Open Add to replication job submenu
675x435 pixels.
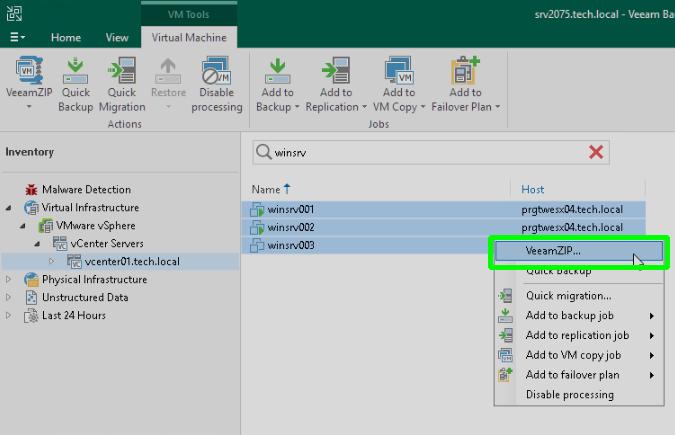(x=579, y=335)
